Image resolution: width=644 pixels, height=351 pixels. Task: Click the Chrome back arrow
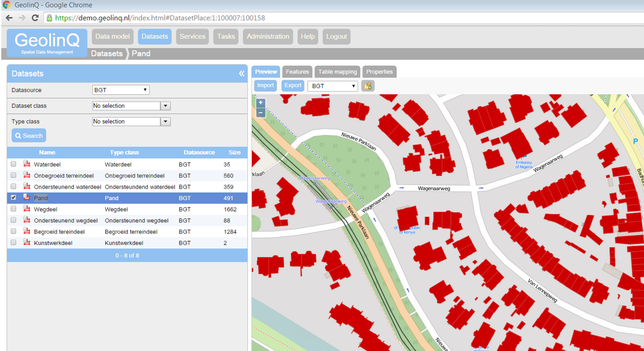tap(9, 18)
